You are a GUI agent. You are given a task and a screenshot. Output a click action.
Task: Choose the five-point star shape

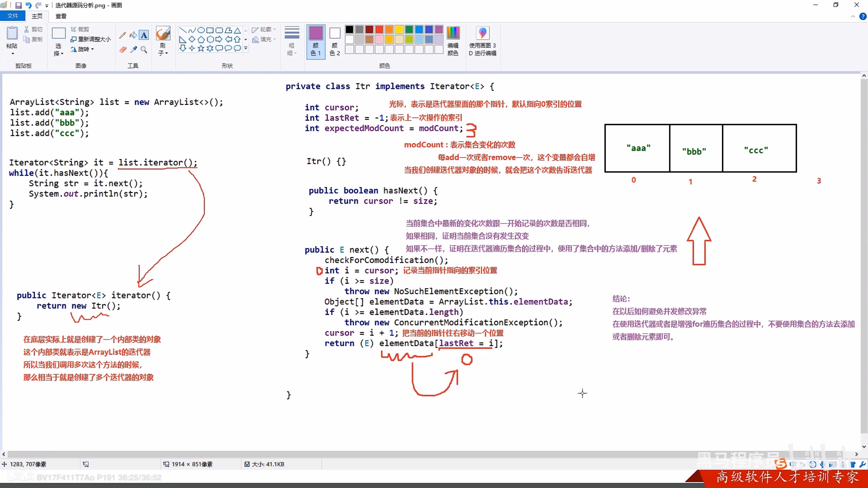pos(201,48)
